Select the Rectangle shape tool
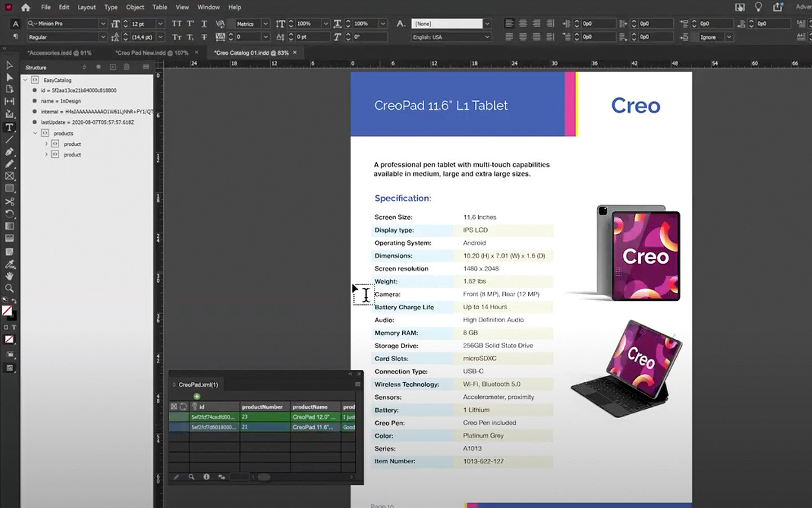Image resolution: width=812 pixels, height=508 pixels. pos(9,189)
